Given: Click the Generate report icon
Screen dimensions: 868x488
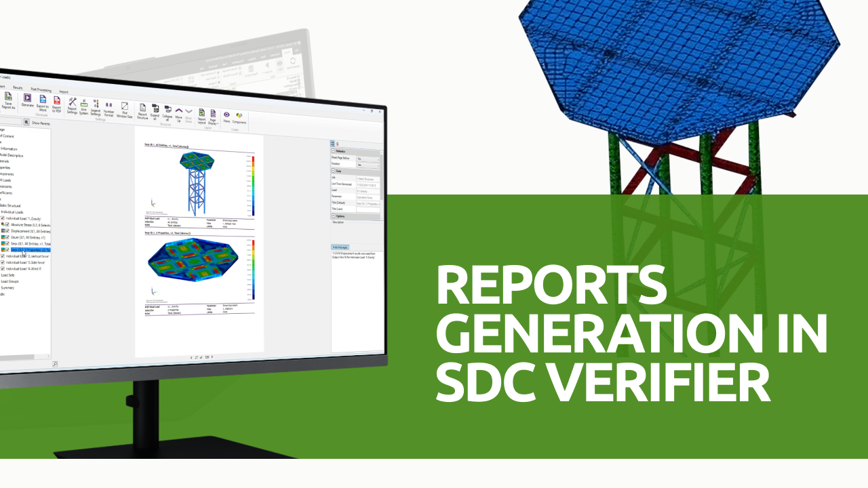Looking at the screenshot, I should tap(28, 100).
